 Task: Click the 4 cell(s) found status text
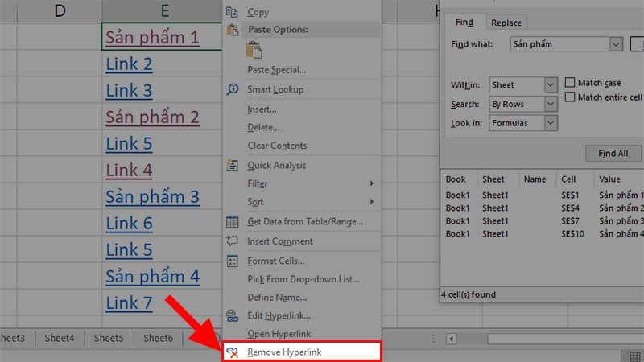click(x=469, y=294)
